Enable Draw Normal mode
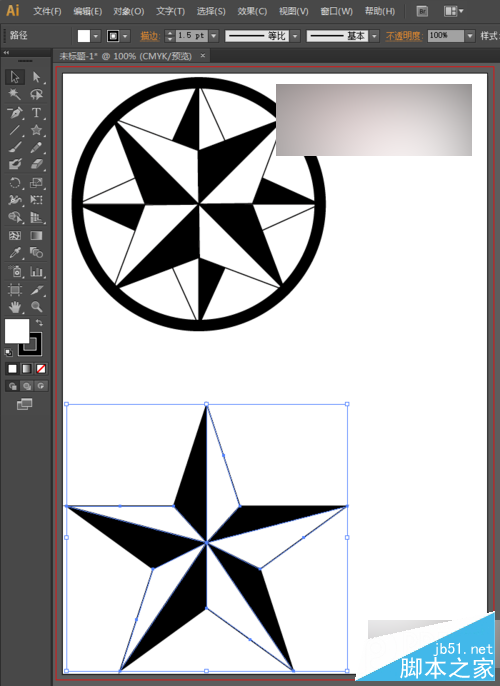Image resolution: width=500 pixels, height=686 pixels. [x=12, y=386]
